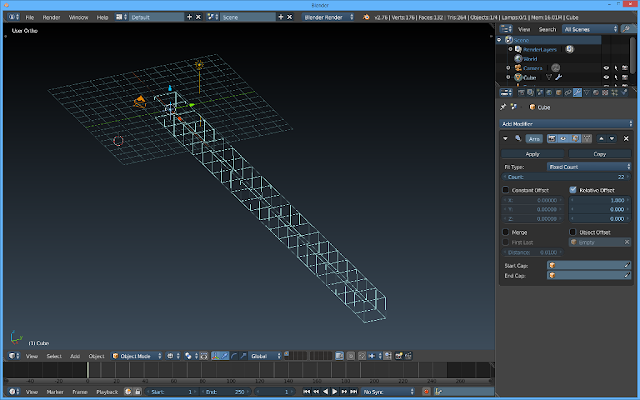
Task: Click the add screen layout plus icon
Action: pos(190,17)
